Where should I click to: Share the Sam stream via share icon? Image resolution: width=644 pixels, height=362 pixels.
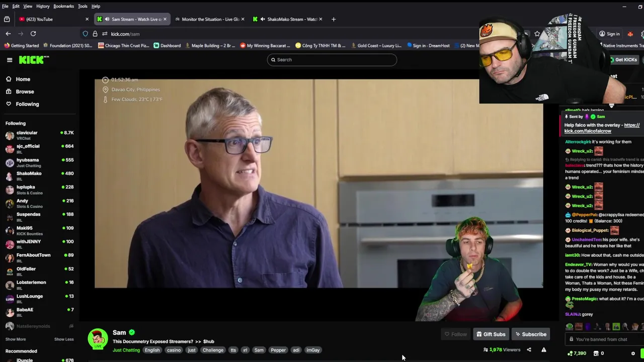click(x=529, y=350)
